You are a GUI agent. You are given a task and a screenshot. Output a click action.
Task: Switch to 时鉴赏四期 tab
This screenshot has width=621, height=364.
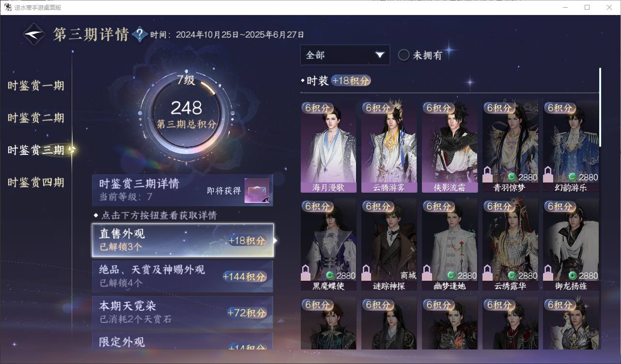[x=36, y=182]
